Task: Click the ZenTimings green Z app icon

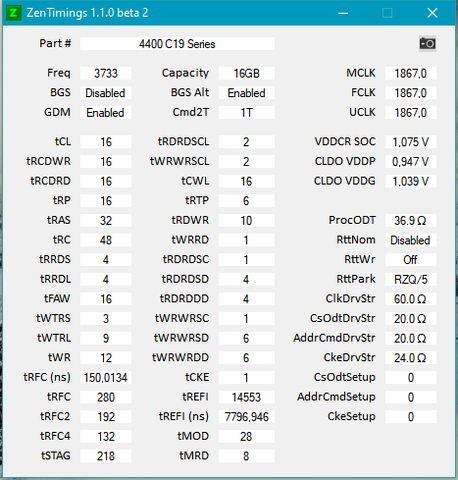Action: pos(13,13)
